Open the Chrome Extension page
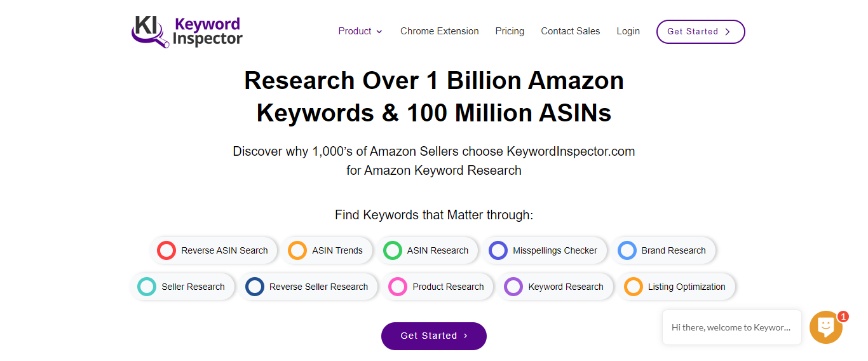Image resolution: width=868 pixels, height=361 pixels. click(440, 31)
